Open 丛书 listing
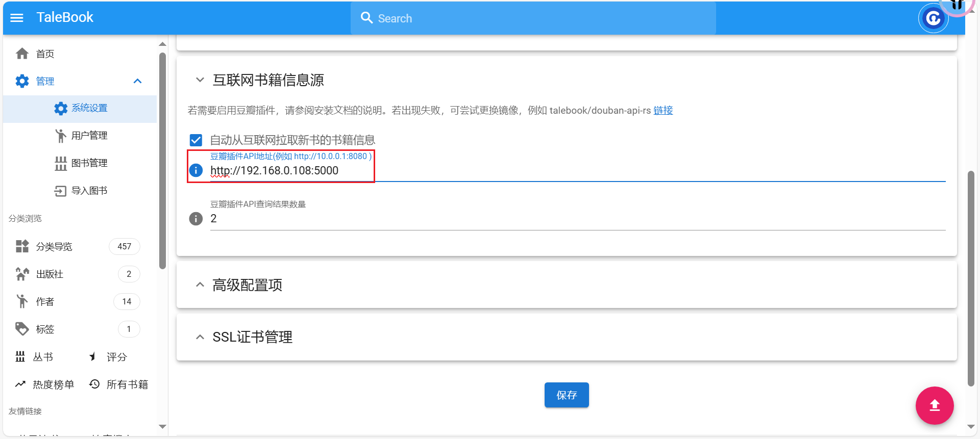Image resolution: width=980 pixels, height=439 pixels. click(x=43, y=357)
